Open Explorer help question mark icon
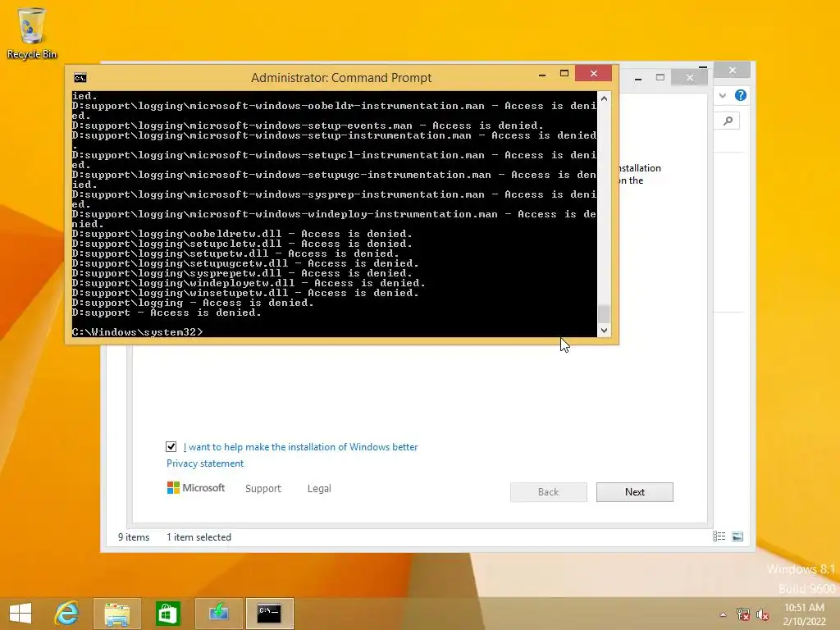The width and height of the screenshot is (840, 630). 741,95
